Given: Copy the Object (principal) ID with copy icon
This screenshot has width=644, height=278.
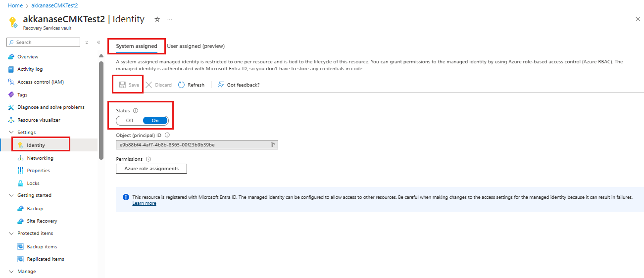Looking at the screenshot, I should pyautogui.click(x=273, y=145).
